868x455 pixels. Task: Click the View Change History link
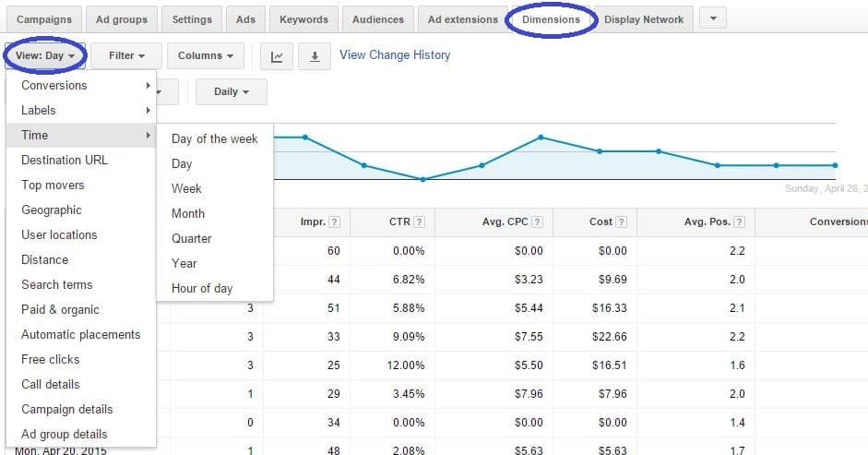395,54
